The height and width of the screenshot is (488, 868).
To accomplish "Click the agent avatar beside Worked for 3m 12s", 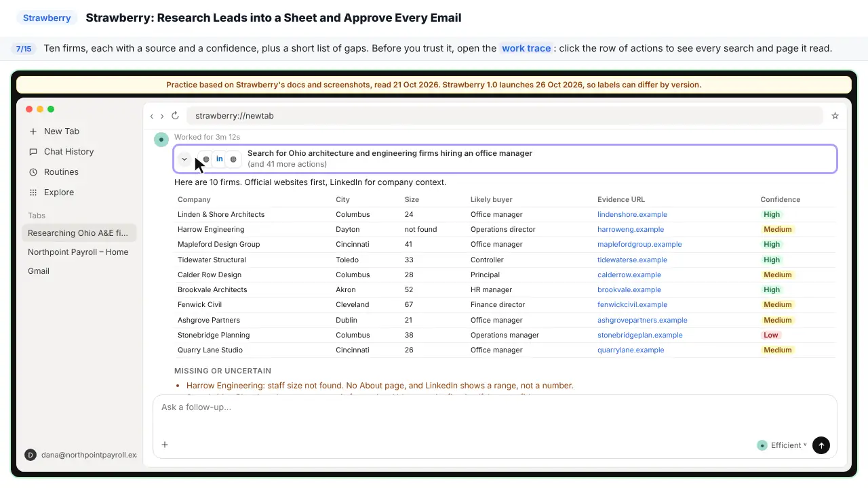I will pyautogui.click(x=161, y=140).
